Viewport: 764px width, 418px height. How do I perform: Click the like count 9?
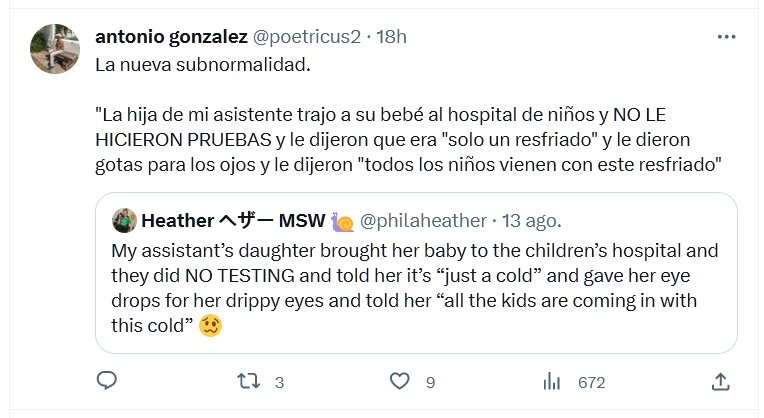430,382
